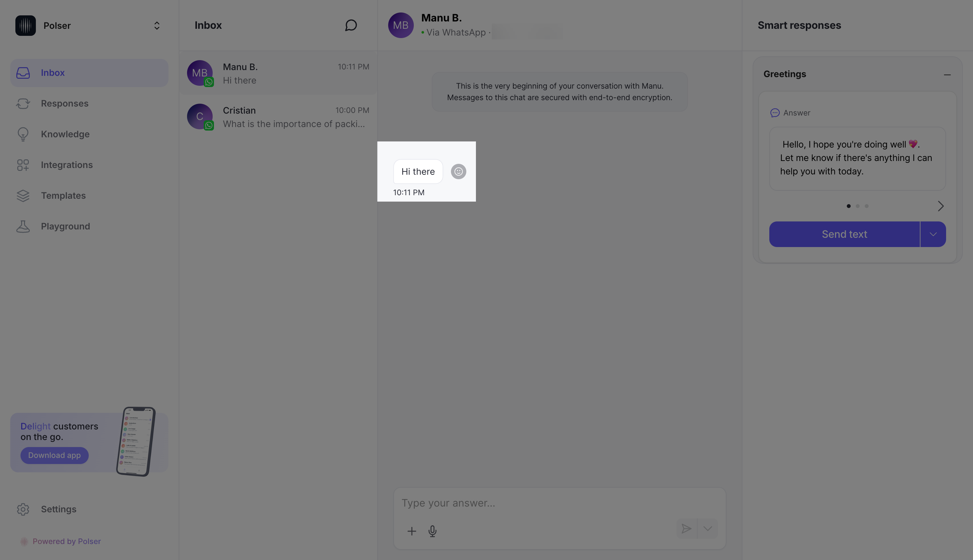Click the attachment plus icon in composer
The height and width of the screenshot is (560, 973).
(412, 531)
